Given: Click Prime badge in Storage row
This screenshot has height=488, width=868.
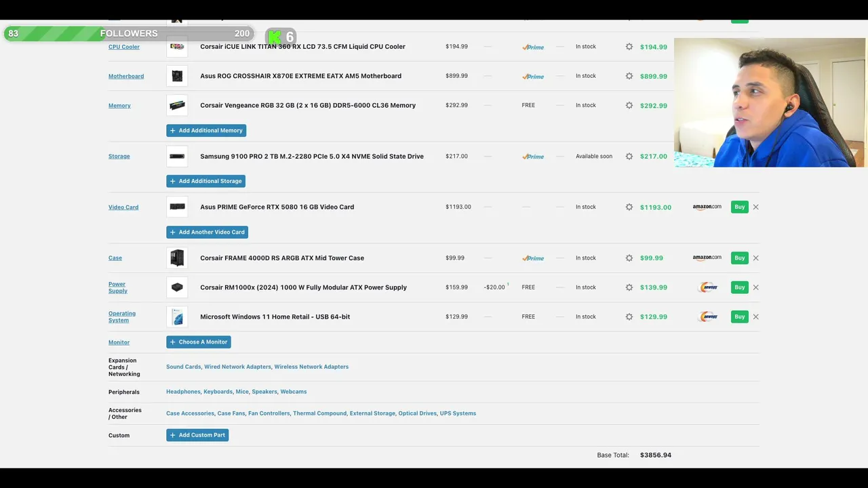Looking at the screenshot, I should (533, 157).
